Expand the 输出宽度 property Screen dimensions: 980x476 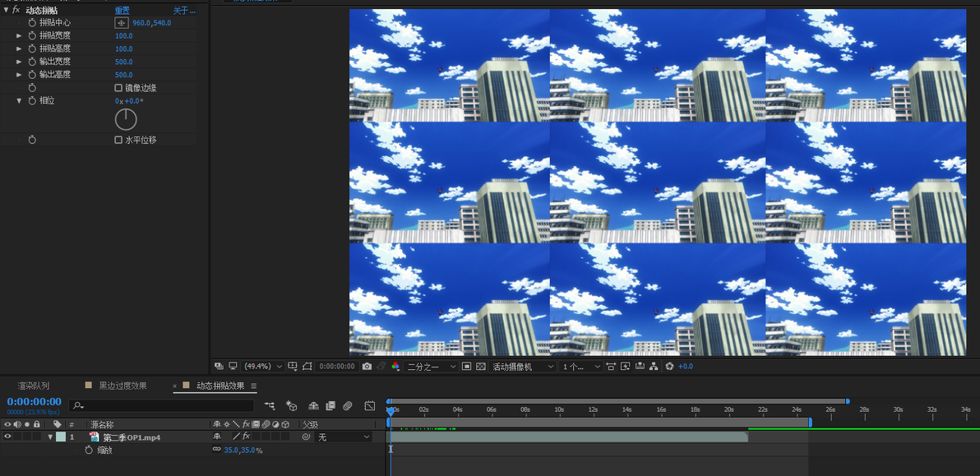[19, 62]
